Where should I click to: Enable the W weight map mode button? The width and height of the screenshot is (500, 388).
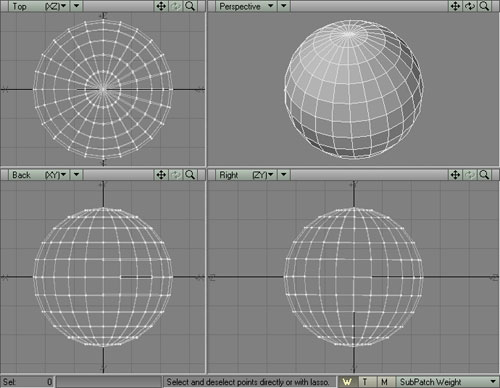click(347, 382)
